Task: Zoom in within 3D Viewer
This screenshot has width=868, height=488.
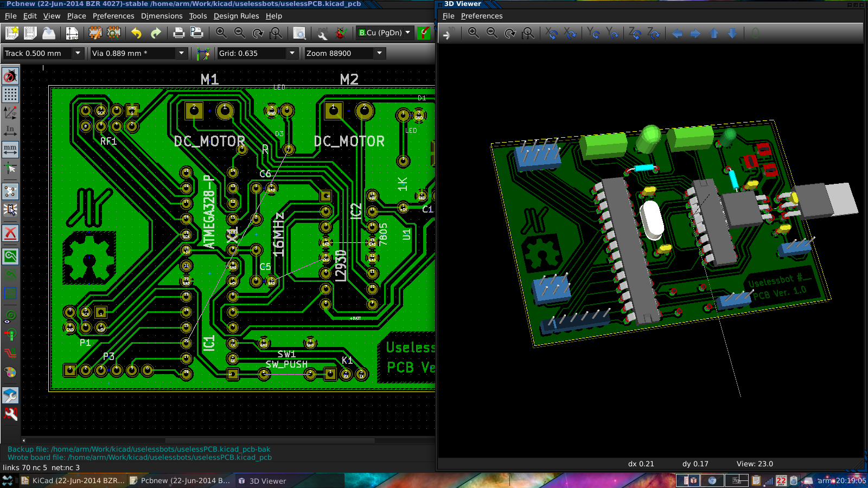Action: tap(474, 34)
